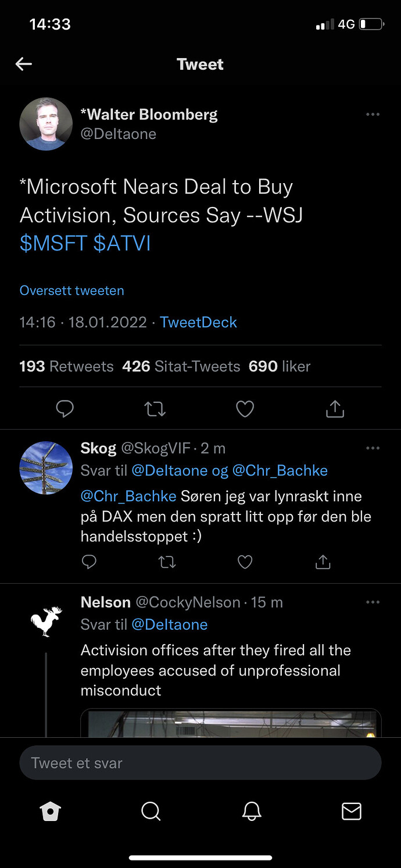Open the Search tab
401x868 pixels.
point(151,811)
